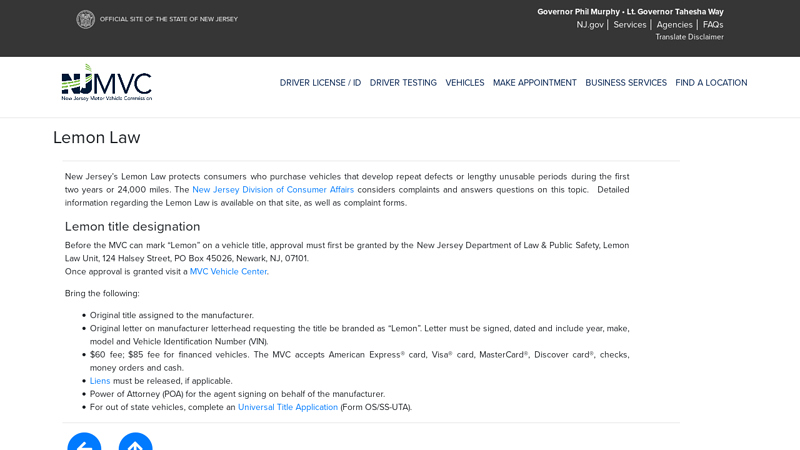
Task: Select Find a Location in the navigation
Action: 711,83
